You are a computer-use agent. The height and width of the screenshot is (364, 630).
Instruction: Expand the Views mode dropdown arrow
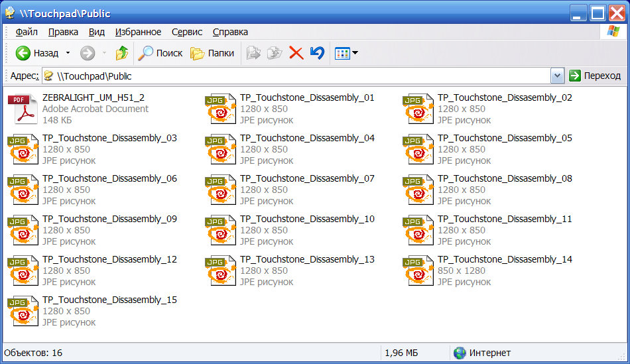355,53
